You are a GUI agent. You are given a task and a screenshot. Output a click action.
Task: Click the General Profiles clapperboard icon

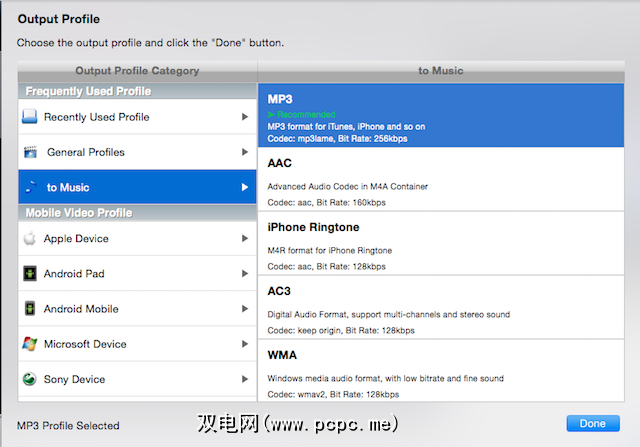pos(30,152)
